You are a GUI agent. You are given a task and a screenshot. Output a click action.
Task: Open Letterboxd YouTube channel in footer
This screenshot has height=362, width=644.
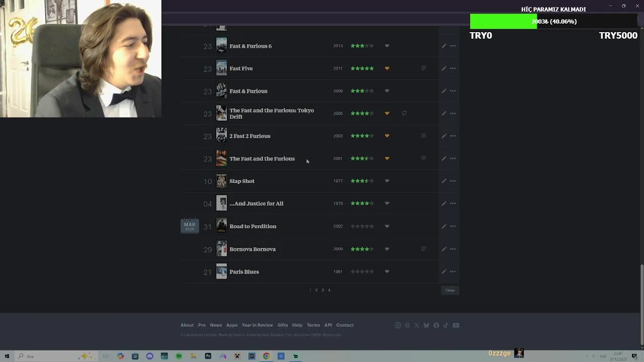click(456, 325)
